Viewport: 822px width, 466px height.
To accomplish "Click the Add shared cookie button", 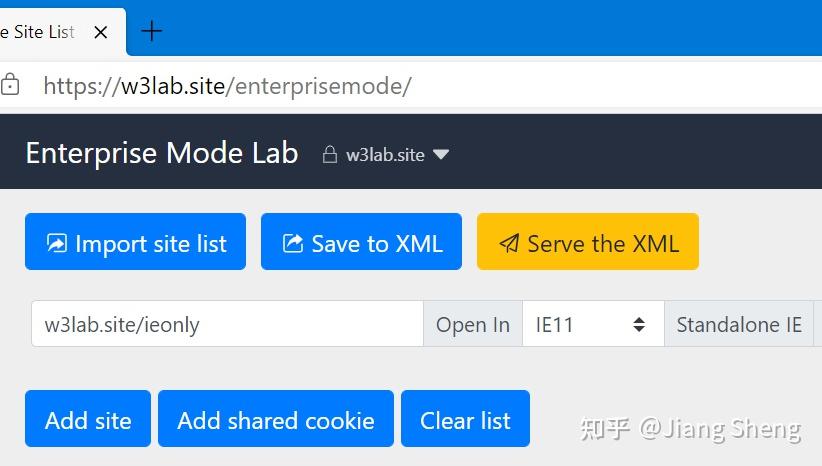I will (x=275, y=420).
